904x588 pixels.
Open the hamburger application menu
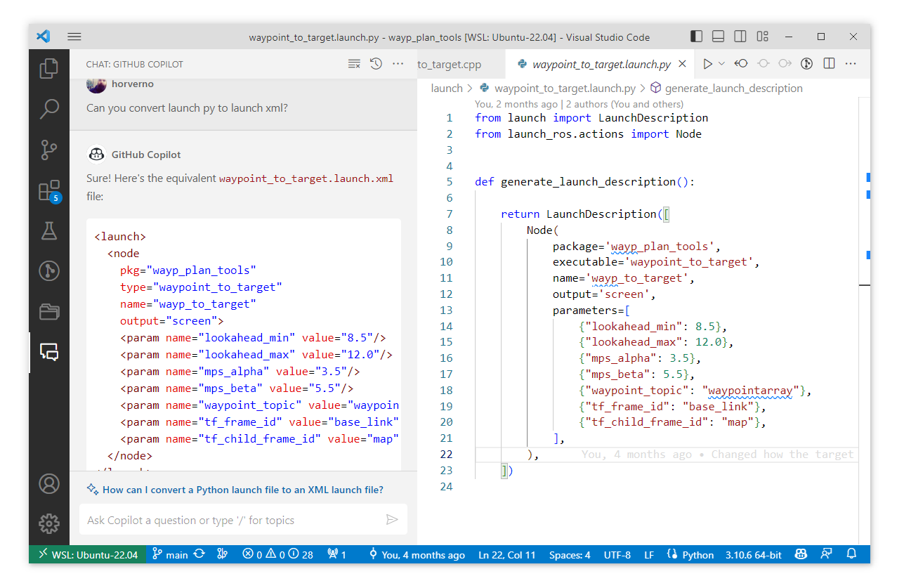[75, 37]
